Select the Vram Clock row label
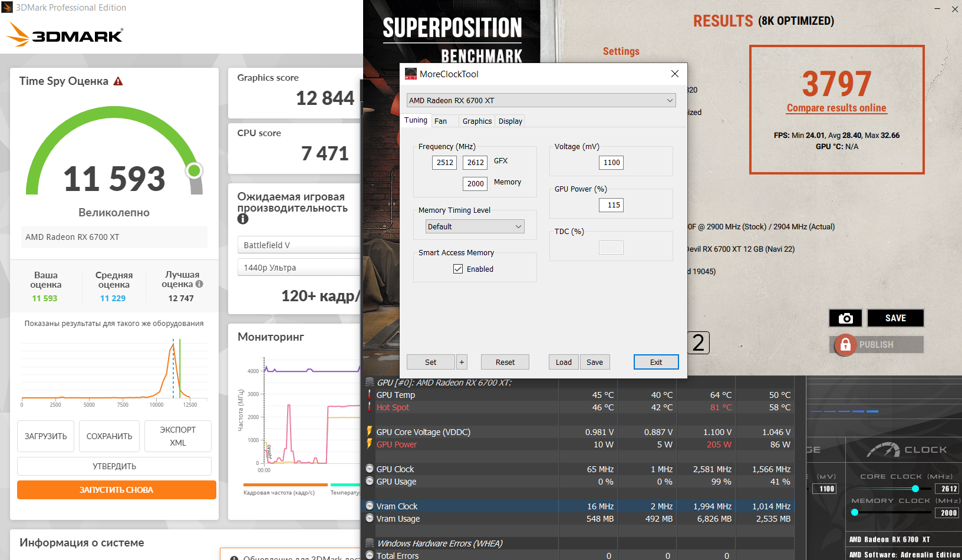 pyautogui.click(x=397, y=506)
